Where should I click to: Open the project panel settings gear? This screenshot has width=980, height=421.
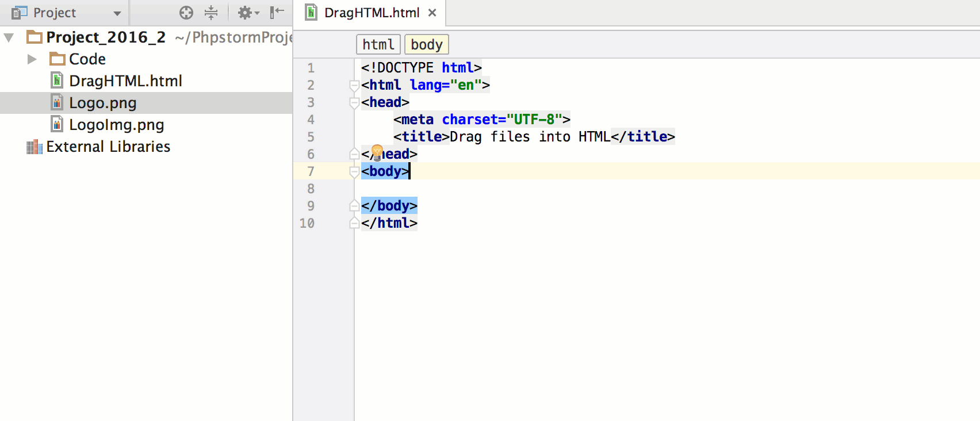pyautogui.click(x=248, y=13)
